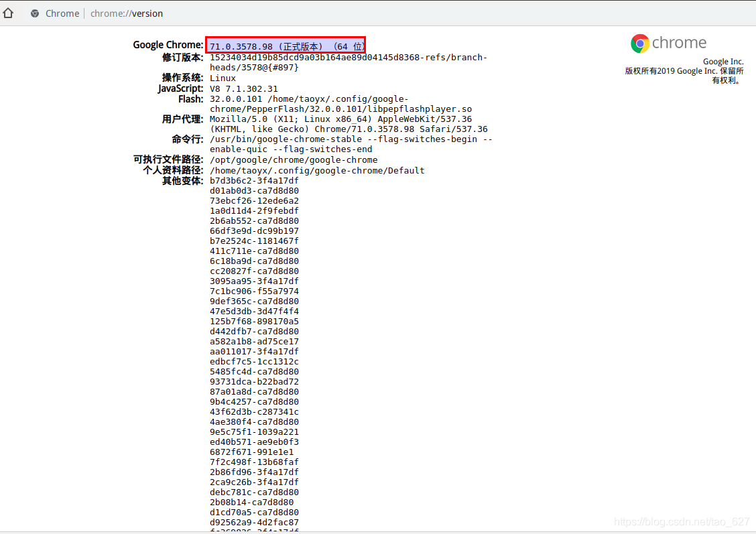Image resolution: width=756 pixels, height=534 pixels.
Task: Click the '用户代理:' label
Action: coord(182,119)
